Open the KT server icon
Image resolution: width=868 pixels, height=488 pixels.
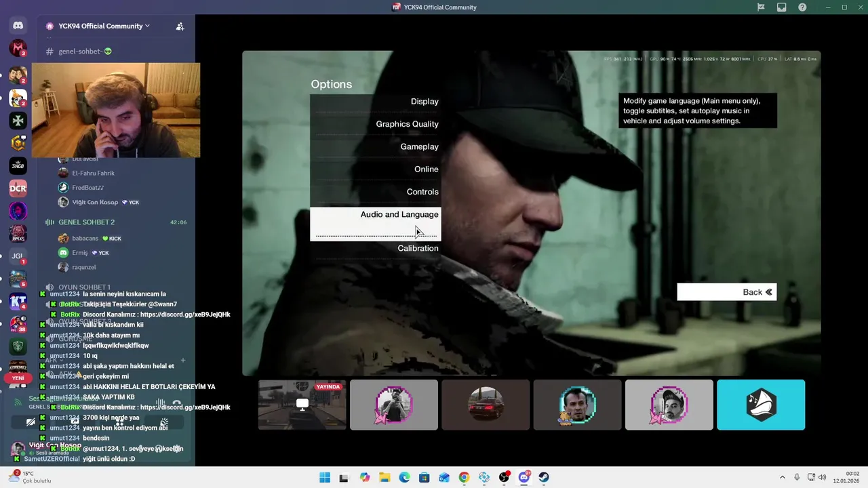[18, 302]
